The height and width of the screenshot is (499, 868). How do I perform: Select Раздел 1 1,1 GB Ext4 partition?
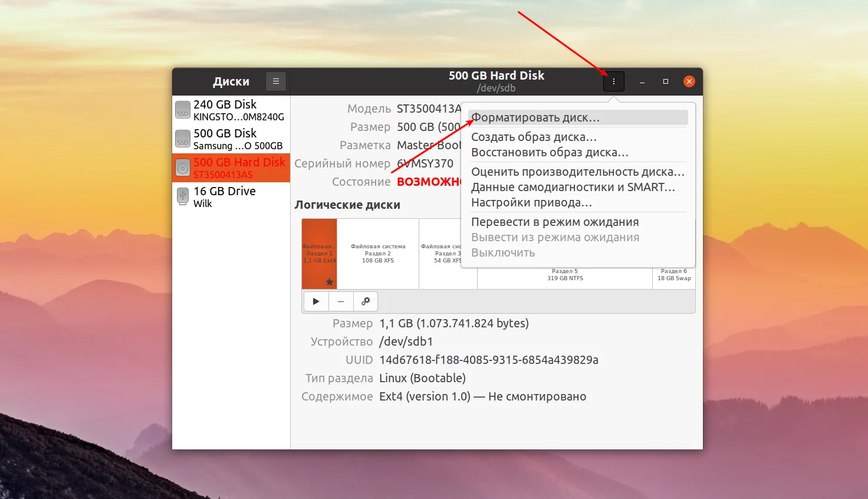319,254
